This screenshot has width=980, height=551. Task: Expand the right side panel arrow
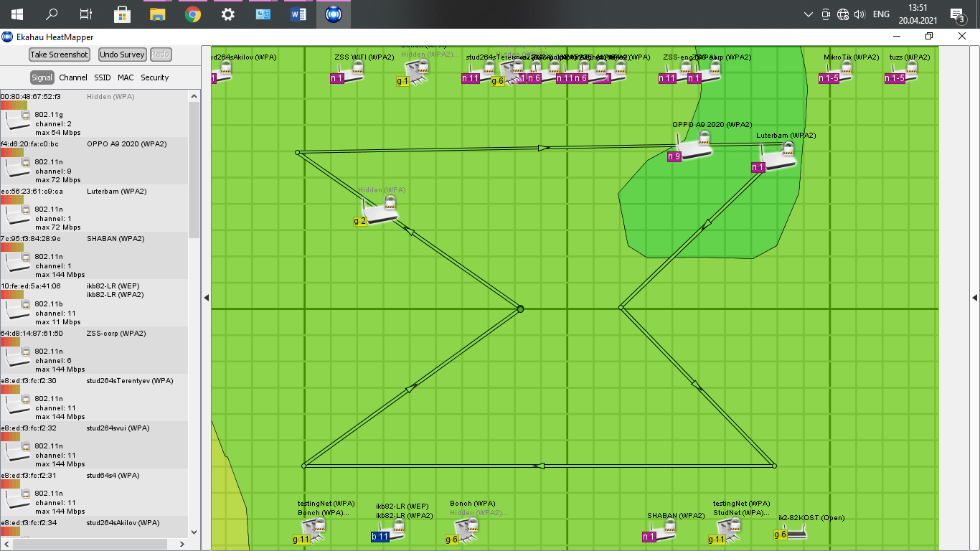coord(975,298)
